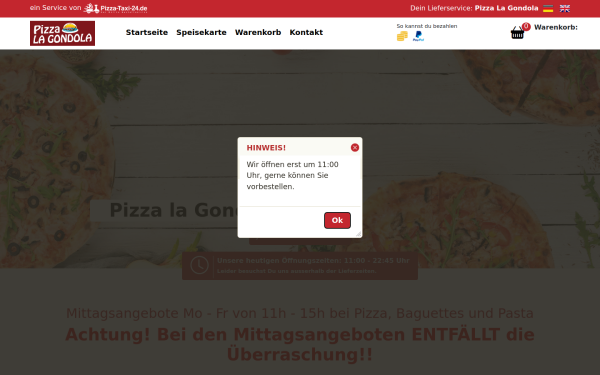Go to Warenkorb in the navigation menu
This screenshot has height=375, width=600.
(x=258, y=33)
